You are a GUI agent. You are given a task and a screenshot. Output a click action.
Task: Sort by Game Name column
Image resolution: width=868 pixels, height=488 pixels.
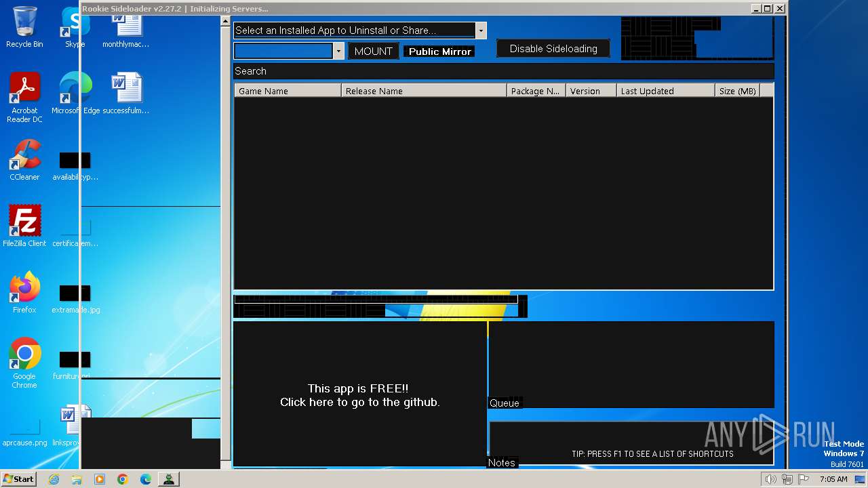[288, 91]
